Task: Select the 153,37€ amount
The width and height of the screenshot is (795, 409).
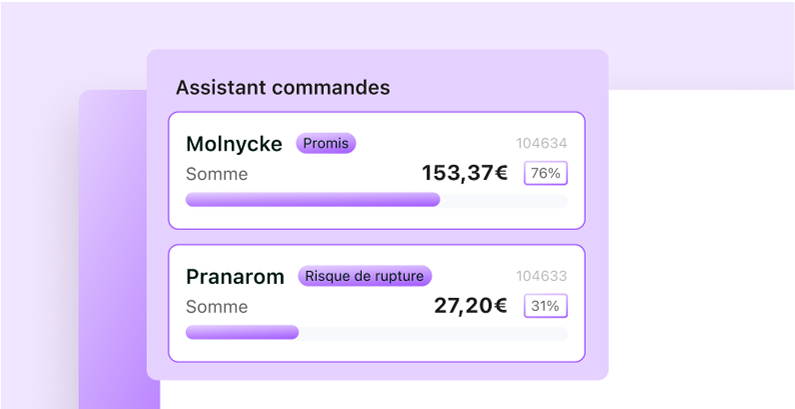Action: point(464,173)
